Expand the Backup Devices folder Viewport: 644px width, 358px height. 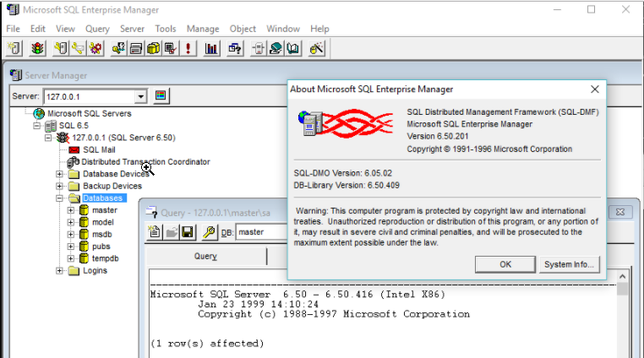[x=59, y=186]
